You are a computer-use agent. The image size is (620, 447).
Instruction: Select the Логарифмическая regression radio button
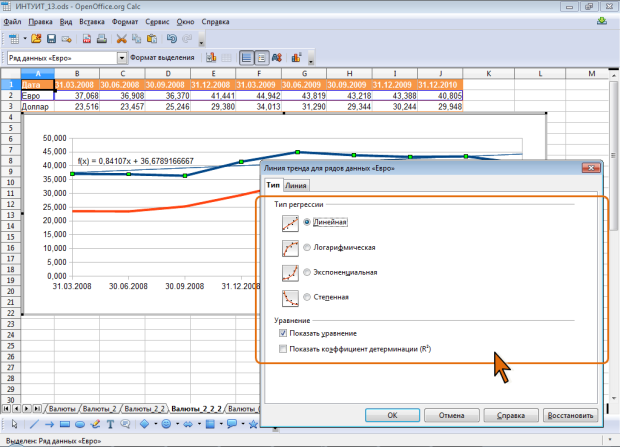[307, 247]
